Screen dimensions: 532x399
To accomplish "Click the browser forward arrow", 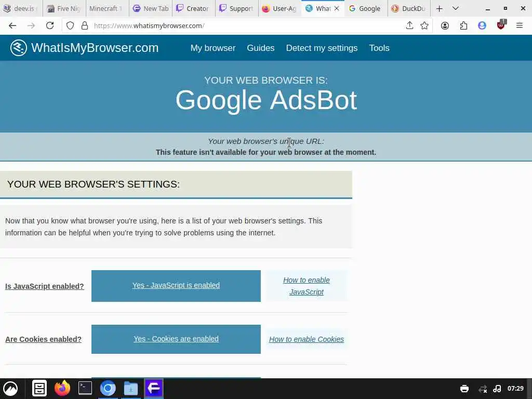I will (31, 26).
